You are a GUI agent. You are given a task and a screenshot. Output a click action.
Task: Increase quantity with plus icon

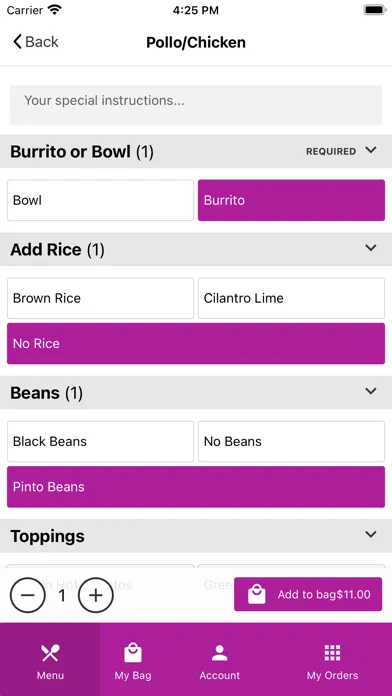click(95, 595)
